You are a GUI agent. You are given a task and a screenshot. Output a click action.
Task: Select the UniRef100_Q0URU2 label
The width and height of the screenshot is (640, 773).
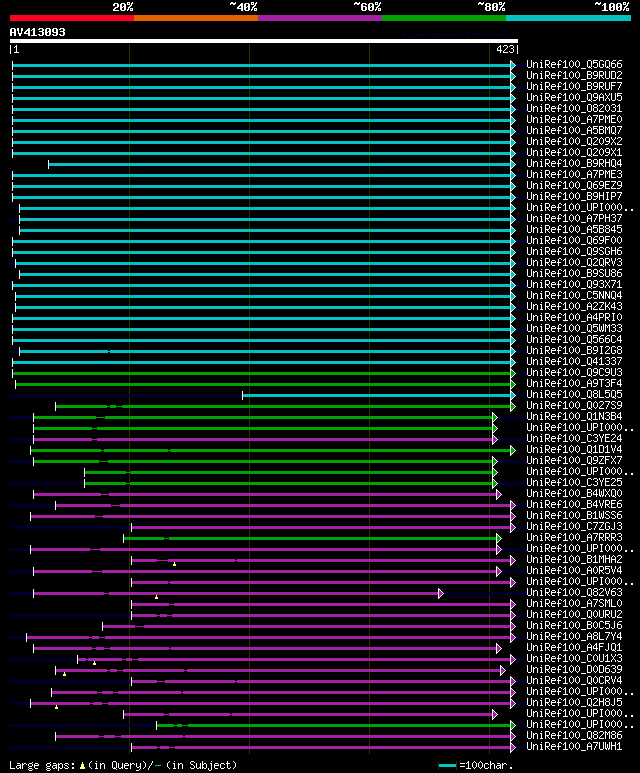574,615
